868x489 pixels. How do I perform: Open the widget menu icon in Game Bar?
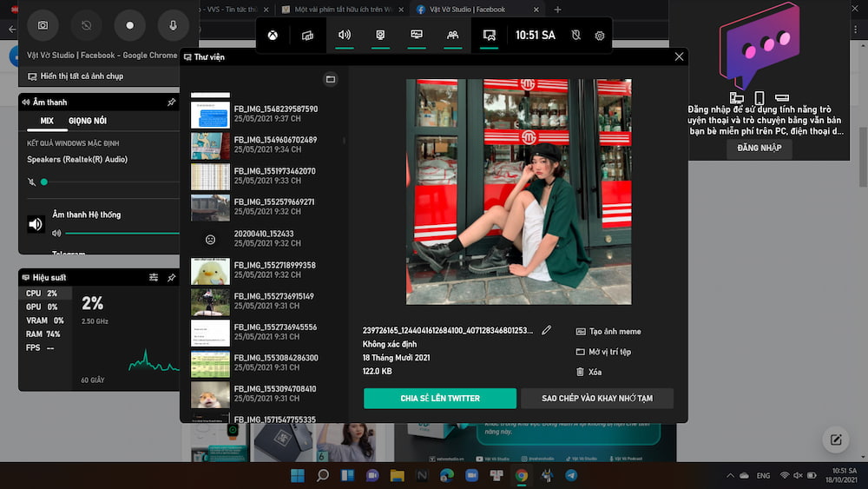308,36
